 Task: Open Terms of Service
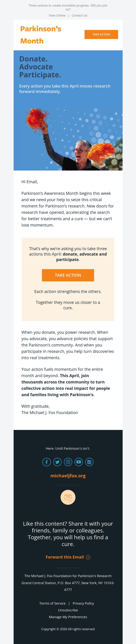coord(52,603)
